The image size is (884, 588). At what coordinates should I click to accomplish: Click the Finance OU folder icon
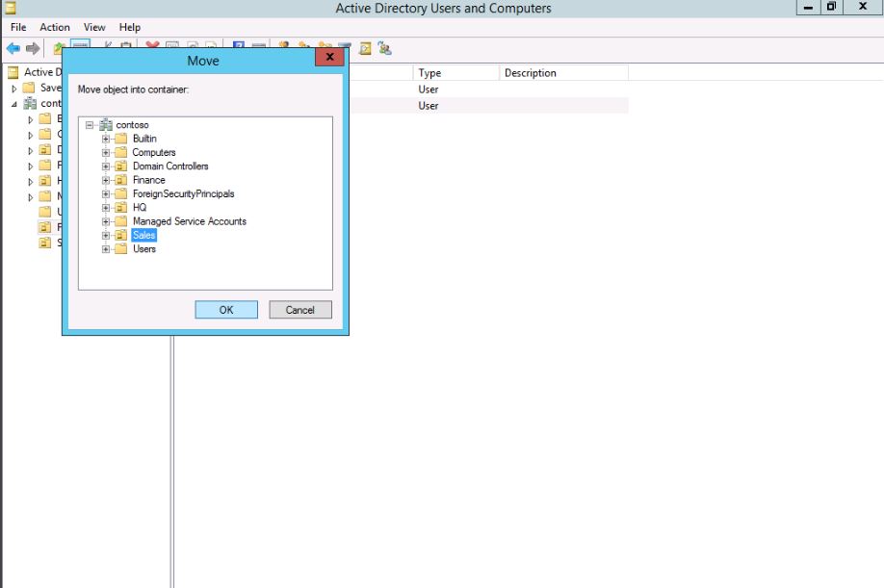pyautogui.click(x=120, y=180)
